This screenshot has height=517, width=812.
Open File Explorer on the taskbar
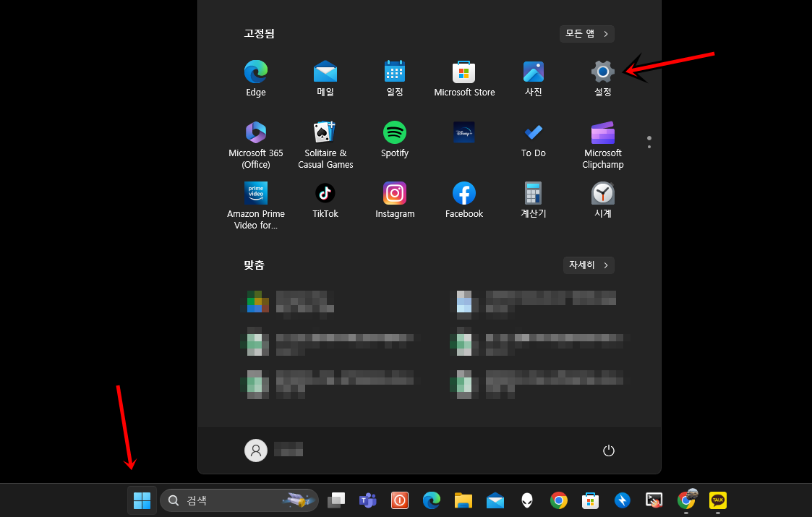(x=463, y=500)
